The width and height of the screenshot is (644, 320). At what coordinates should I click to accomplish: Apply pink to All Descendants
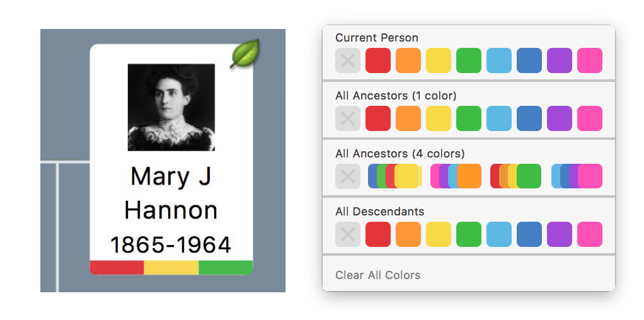coord(590,234)
